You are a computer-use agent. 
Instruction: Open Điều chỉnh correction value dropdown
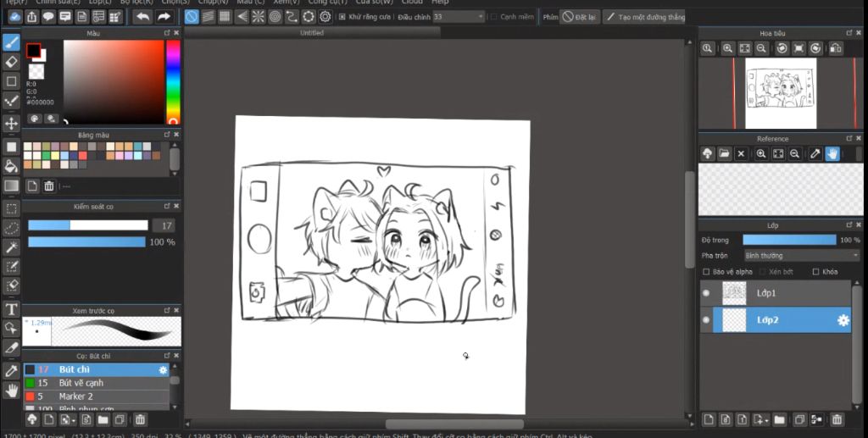point(459,17)
